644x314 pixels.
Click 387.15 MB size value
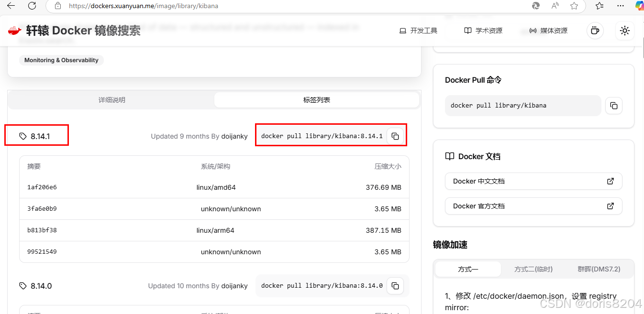[384, 230]
